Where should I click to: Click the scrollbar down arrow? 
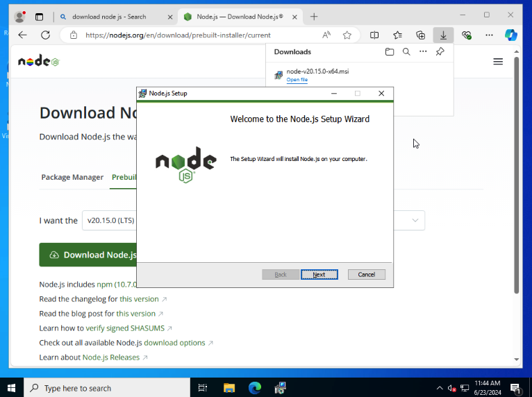tap(517, 360)
